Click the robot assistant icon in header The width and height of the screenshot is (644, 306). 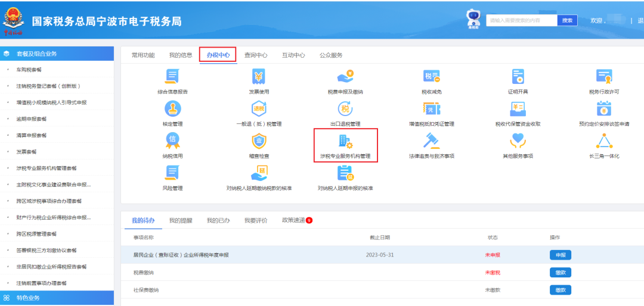click(473, 19)
